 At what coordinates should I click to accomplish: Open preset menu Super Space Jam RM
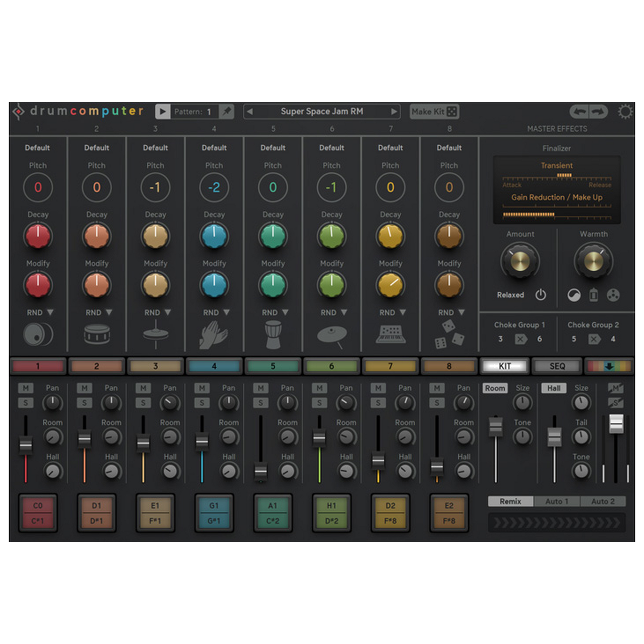click(x=322, y=111)
